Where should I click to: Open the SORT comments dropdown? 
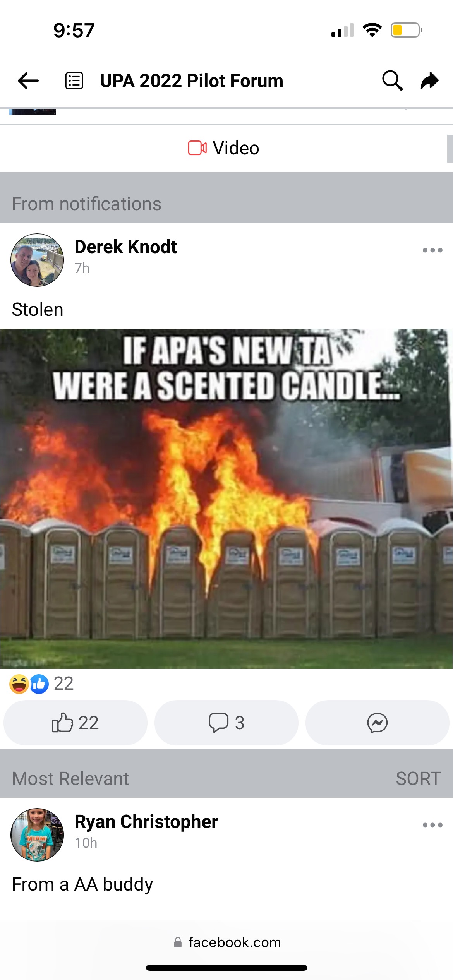coord(418,778)
